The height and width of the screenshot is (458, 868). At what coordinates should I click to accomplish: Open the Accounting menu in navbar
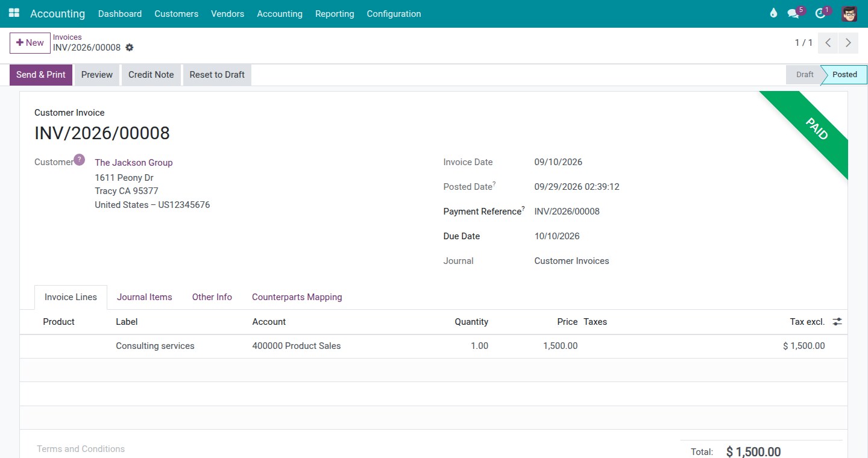[280, 13]
